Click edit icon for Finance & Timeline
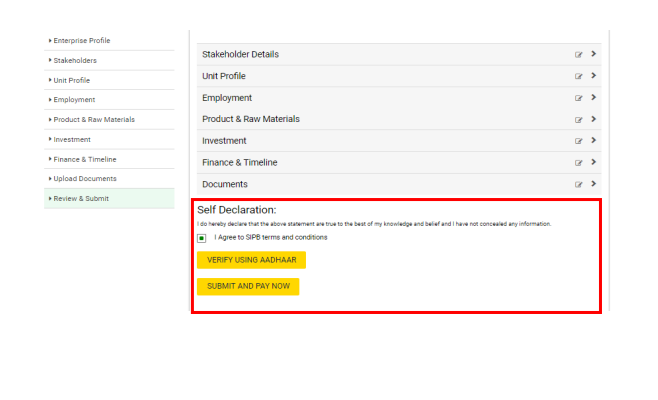658x400 pixels. [x=578, y=163]
